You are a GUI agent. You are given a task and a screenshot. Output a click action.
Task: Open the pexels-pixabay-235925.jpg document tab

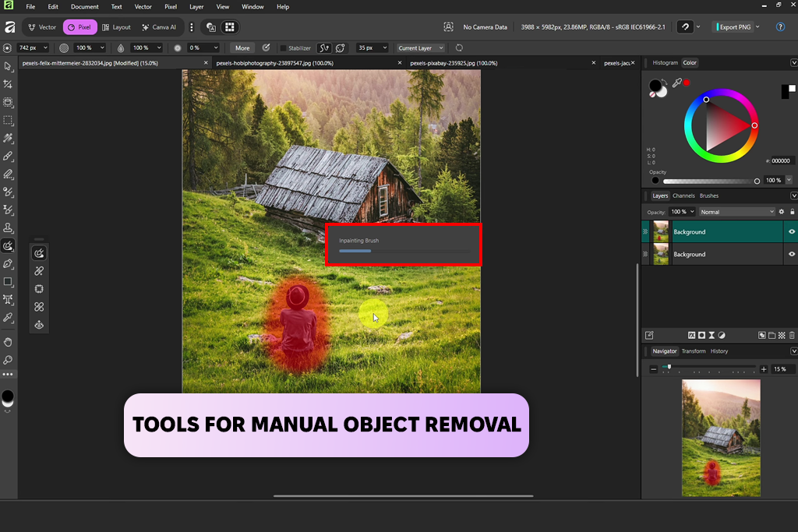pyautogui.click(x=454, y=63)
